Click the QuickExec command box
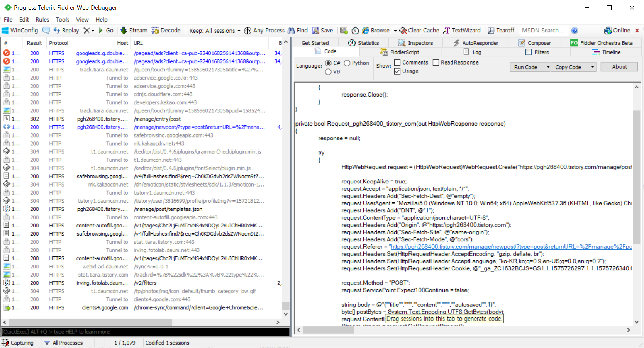644x348 pixels. tap(145, 332)
